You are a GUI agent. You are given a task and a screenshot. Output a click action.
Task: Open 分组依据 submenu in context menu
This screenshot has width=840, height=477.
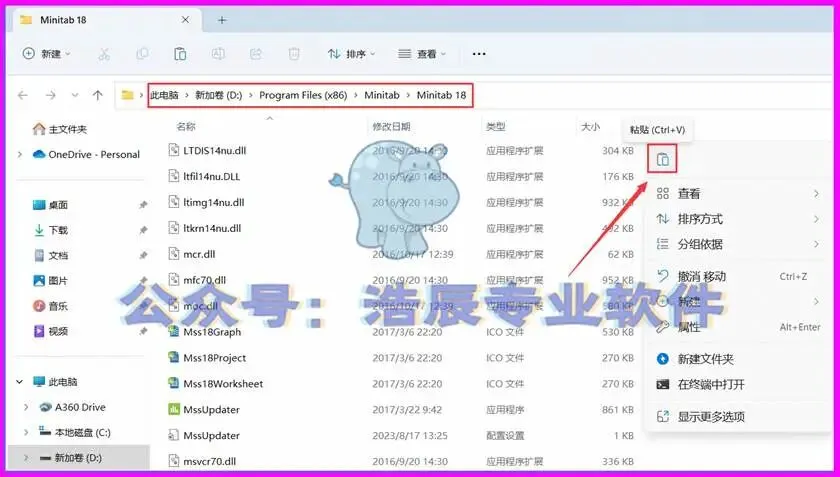[738, 244]
